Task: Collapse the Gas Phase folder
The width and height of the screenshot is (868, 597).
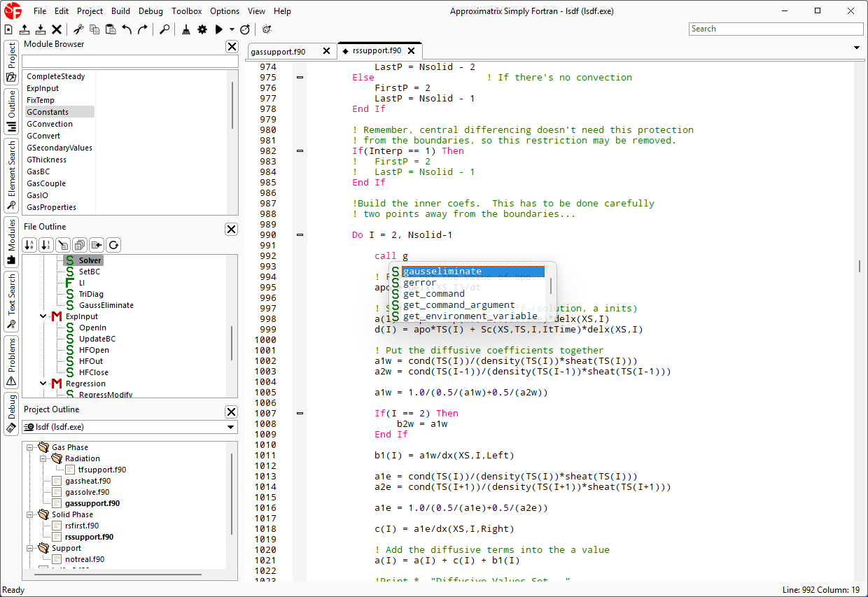Action: click(x=30, y=447)
